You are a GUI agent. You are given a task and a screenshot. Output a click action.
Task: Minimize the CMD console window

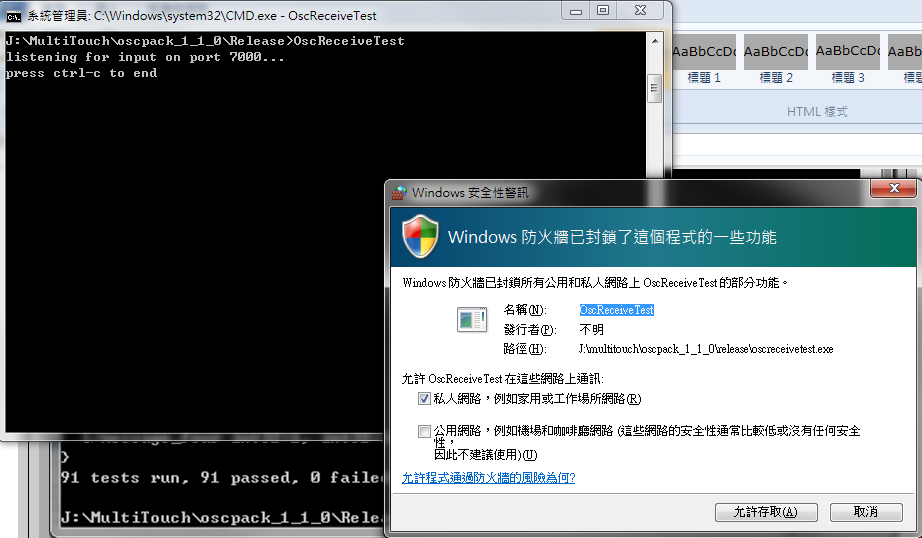pyautogui.click(x=576, y=11)
